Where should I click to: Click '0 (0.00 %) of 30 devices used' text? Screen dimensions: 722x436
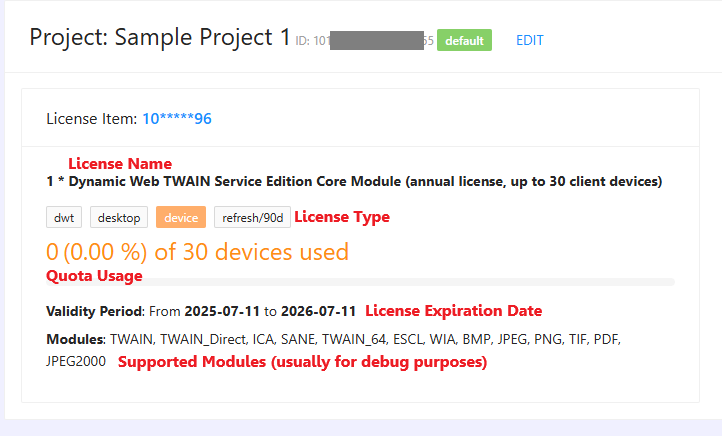point(198,252)
